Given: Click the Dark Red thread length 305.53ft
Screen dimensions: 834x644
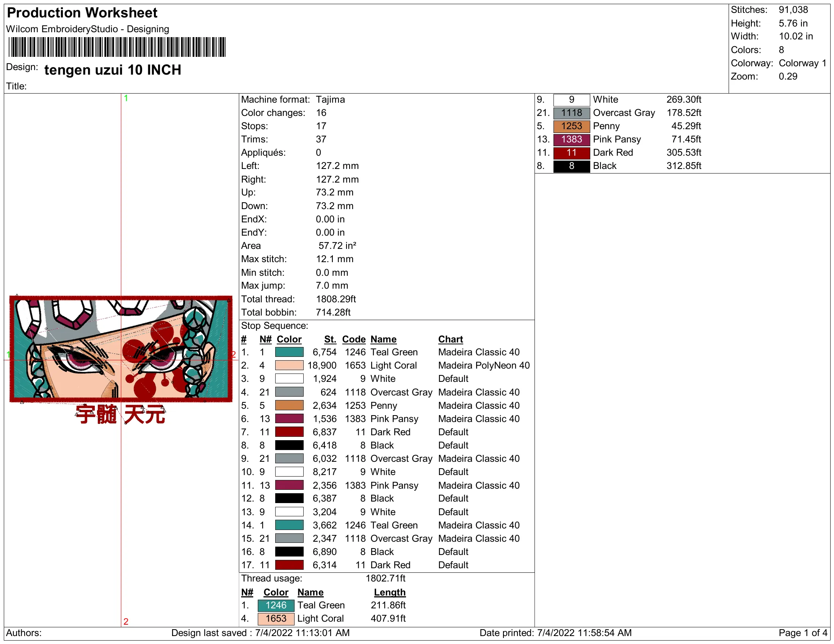Looking at the screenshot, I should tap(684, 153).
